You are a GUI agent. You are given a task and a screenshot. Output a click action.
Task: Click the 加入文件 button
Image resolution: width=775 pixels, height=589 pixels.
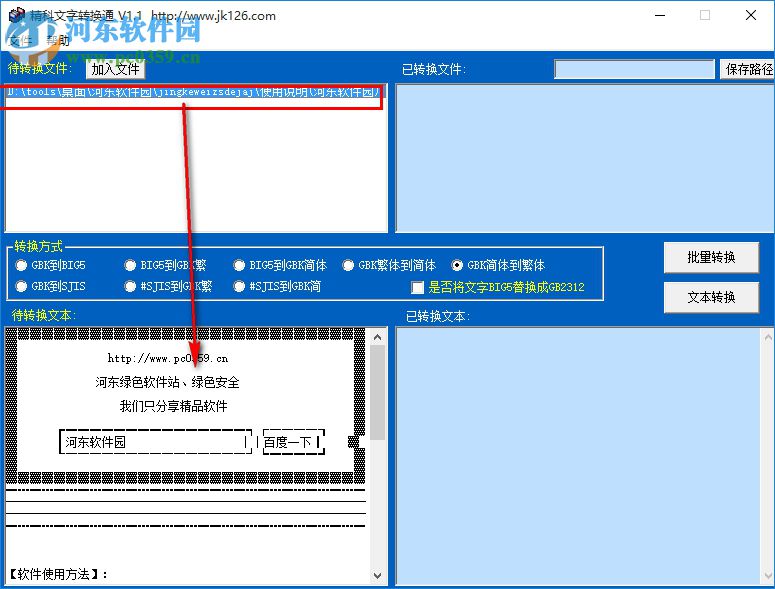(116, 69)
